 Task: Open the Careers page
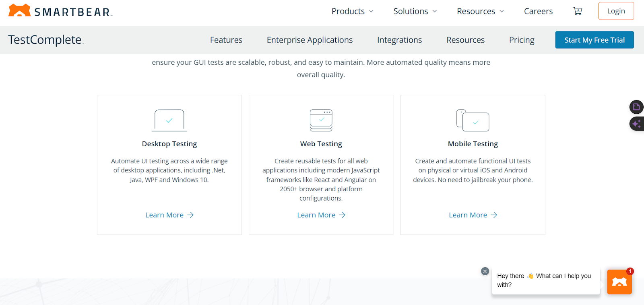coord(538,11)
